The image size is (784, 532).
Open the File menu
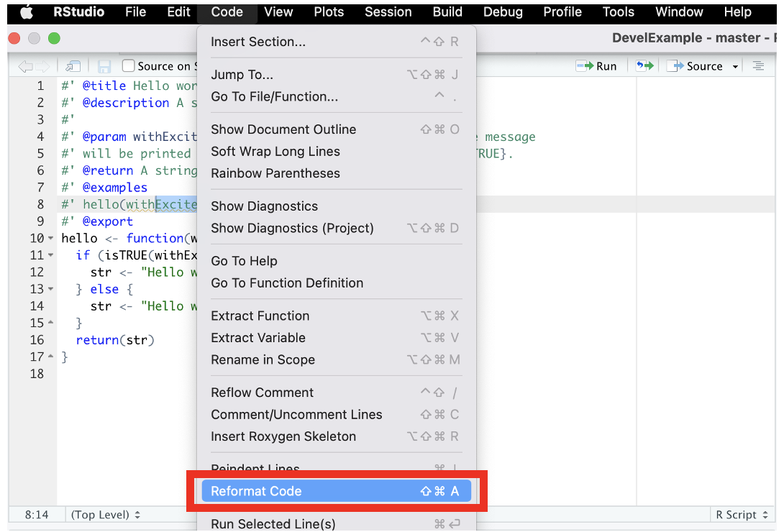coord(135,12)
